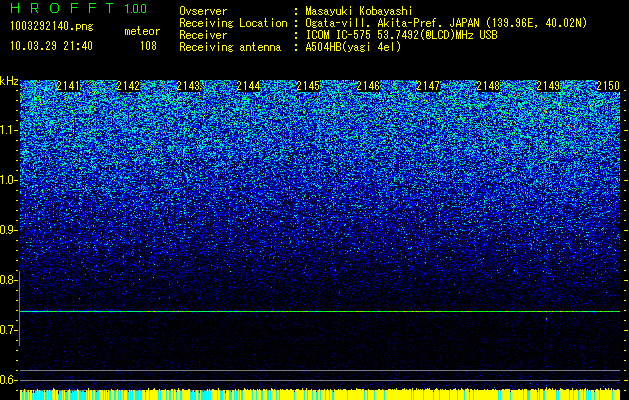Click the 0.8 kHz axis label

[7, 280]
